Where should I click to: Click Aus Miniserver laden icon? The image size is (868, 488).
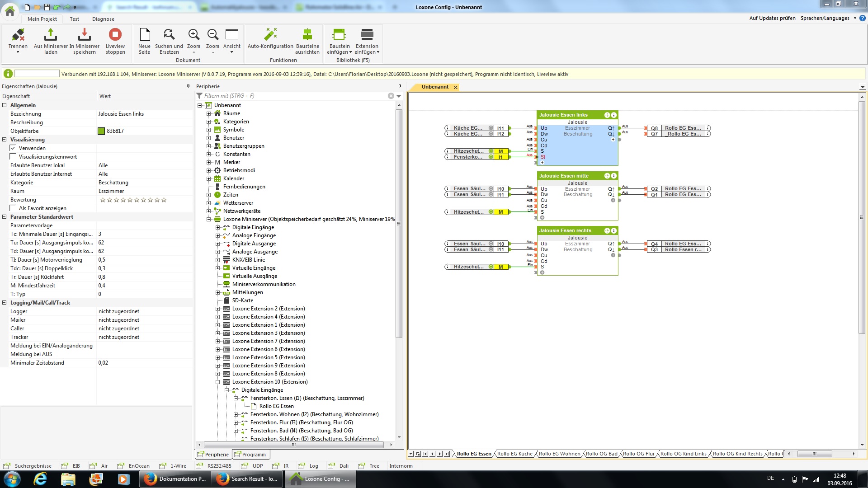click(x=51, y=35)
